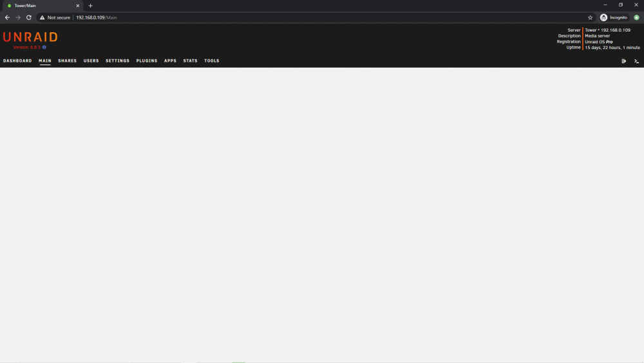Reload the page
Image resolution: width=644 pixels, height=363 pixels.
pos(29,17)
